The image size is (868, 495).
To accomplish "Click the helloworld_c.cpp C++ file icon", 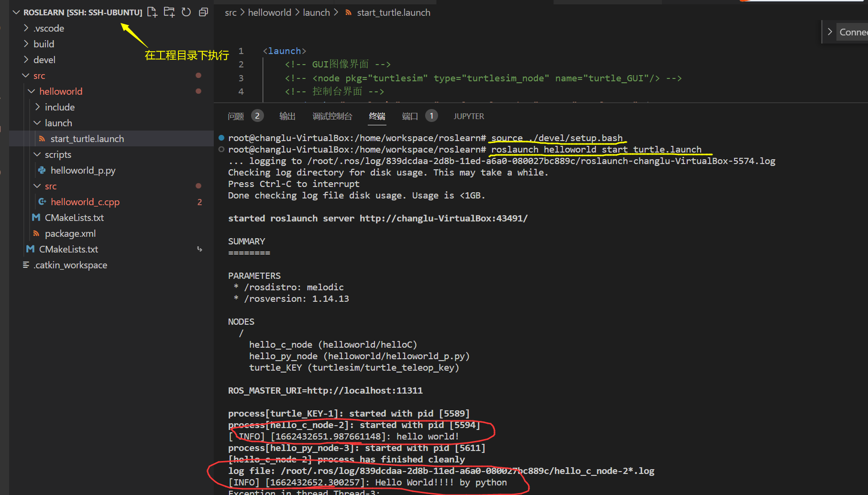I will tap(42, 202).
